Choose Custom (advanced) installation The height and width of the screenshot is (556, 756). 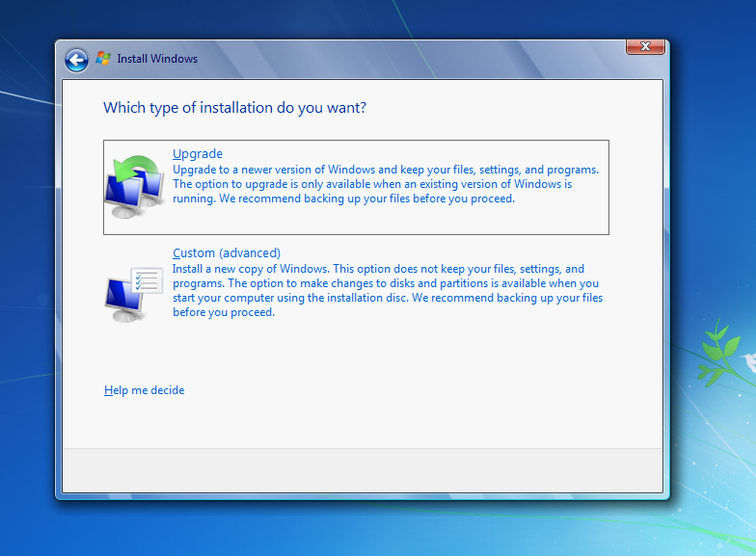pyautogui.click(x=227, y=252)
